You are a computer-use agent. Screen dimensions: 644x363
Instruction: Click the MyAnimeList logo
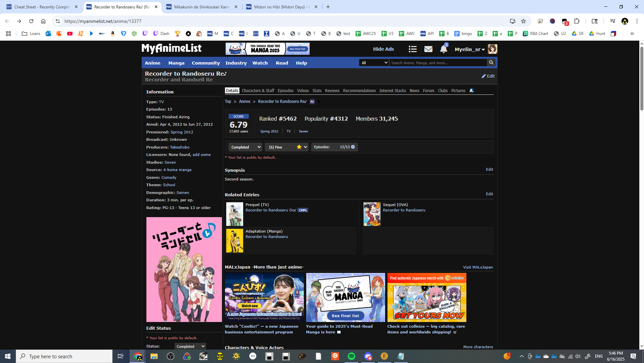click(171, 49)
